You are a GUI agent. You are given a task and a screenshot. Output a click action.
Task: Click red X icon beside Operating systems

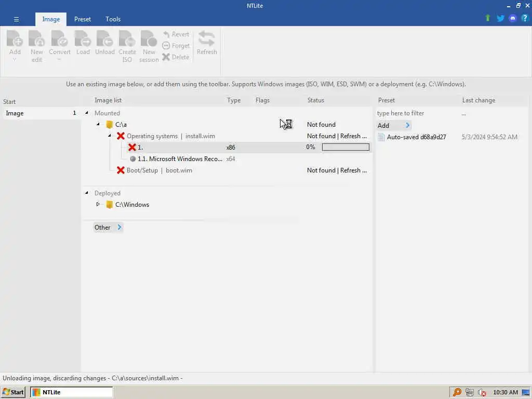(x=121, y=136)
